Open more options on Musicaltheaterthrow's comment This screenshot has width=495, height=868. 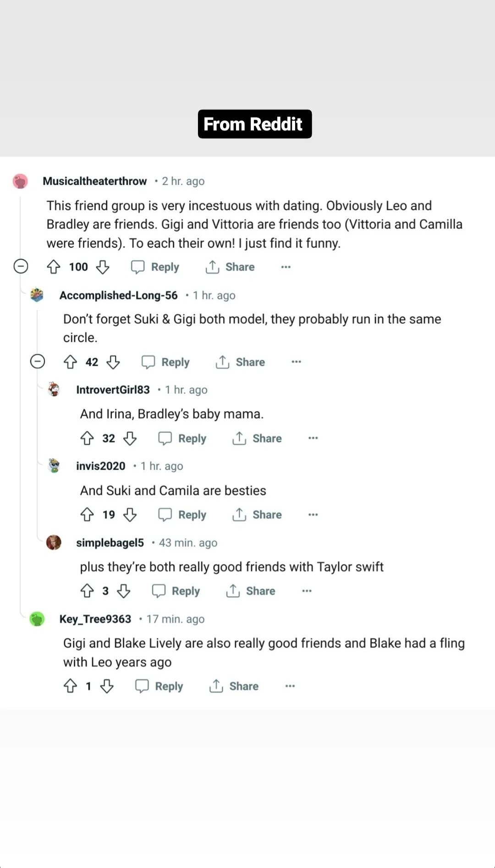point(286,267)
